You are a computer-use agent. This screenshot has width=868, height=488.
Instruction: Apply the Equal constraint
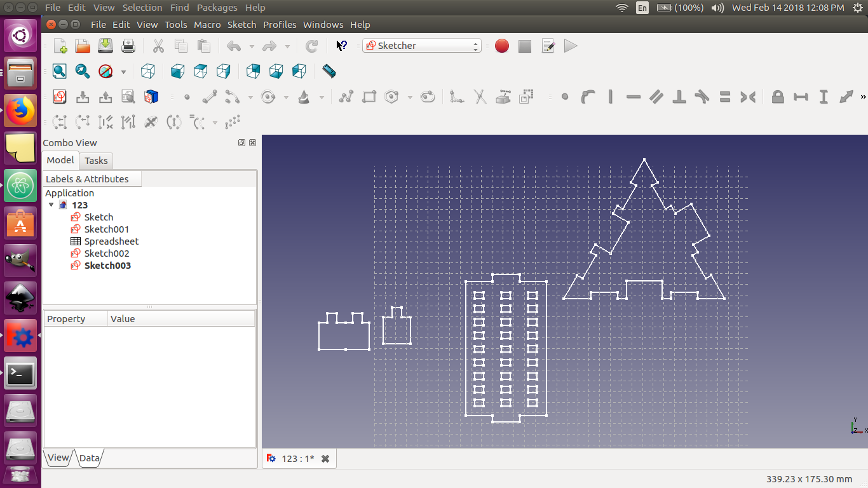click(x=725, y=97)
